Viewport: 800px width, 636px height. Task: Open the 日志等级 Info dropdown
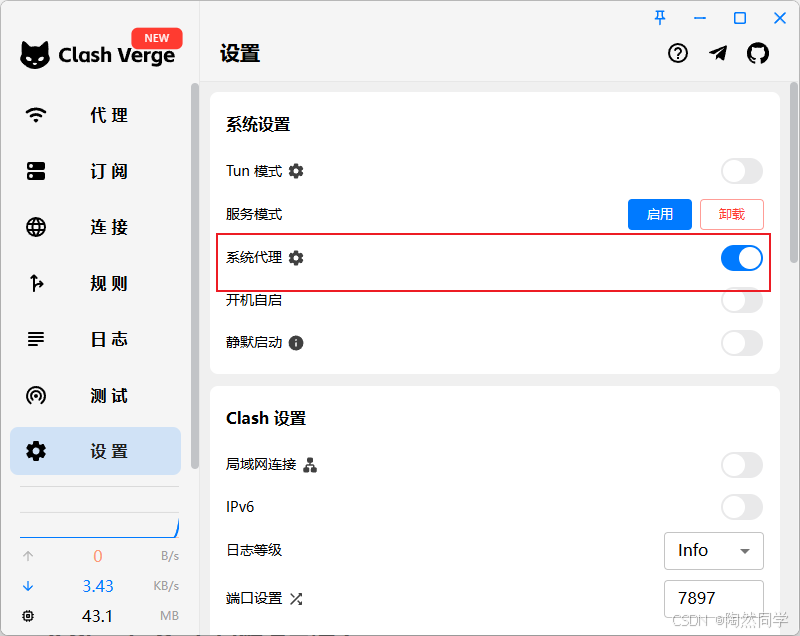tap(714, 550)
